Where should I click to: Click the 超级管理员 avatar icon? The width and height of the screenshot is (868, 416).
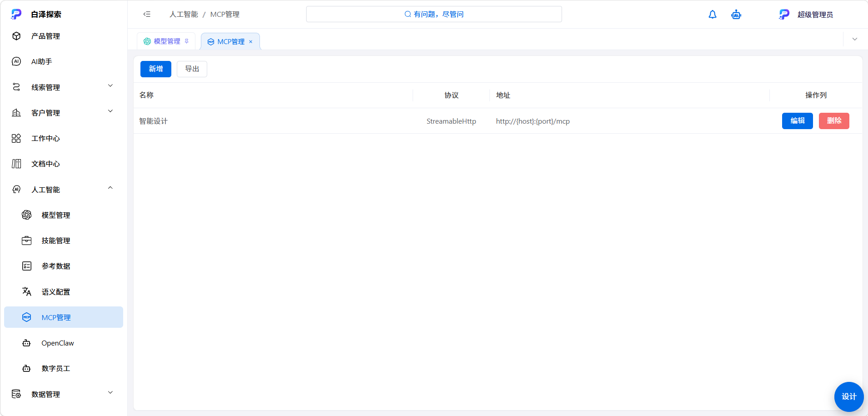tap(784, 15)
